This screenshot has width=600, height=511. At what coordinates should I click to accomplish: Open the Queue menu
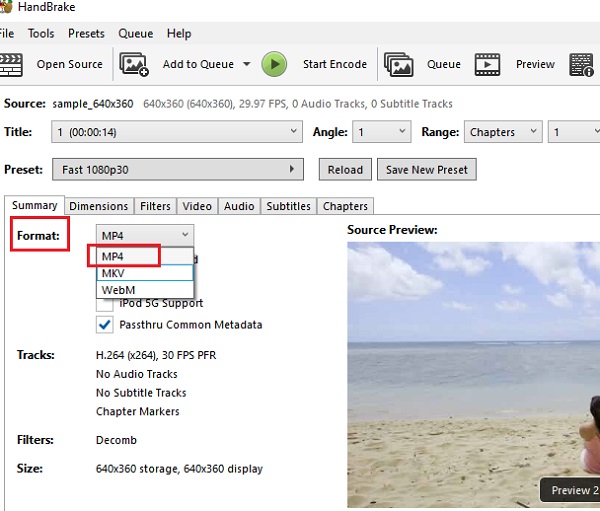click(x=135, y=33)
